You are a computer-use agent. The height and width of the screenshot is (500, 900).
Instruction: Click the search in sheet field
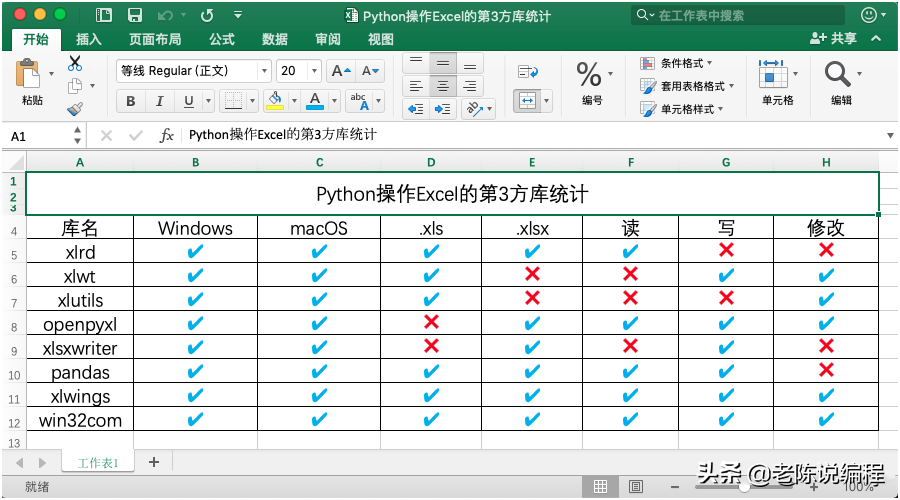tap(738, 15)
